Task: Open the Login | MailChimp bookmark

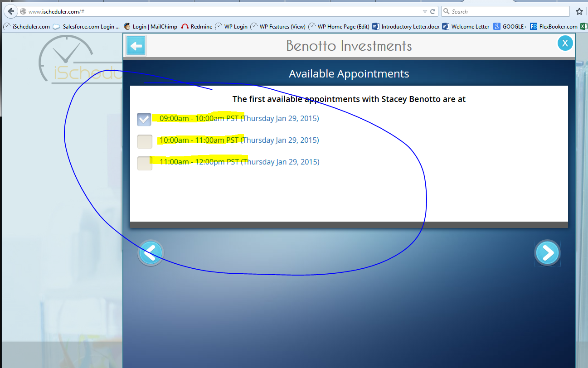Action: pos(151,27)
